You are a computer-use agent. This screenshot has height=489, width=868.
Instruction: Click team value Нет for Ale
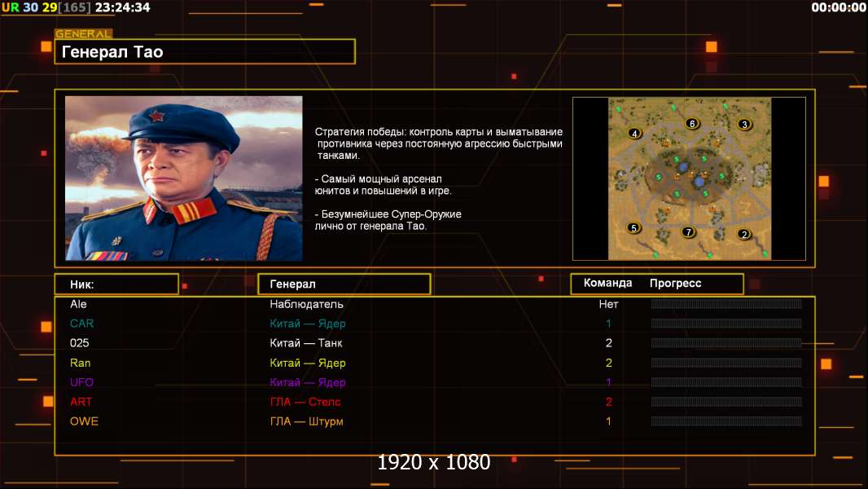click(608, 304)
